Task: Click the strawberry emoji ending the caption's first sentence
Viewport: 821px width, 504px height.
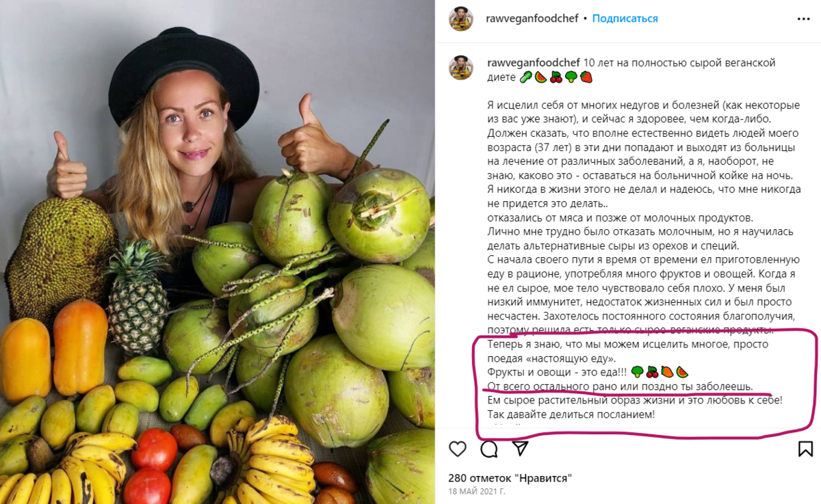Action: 586,77
